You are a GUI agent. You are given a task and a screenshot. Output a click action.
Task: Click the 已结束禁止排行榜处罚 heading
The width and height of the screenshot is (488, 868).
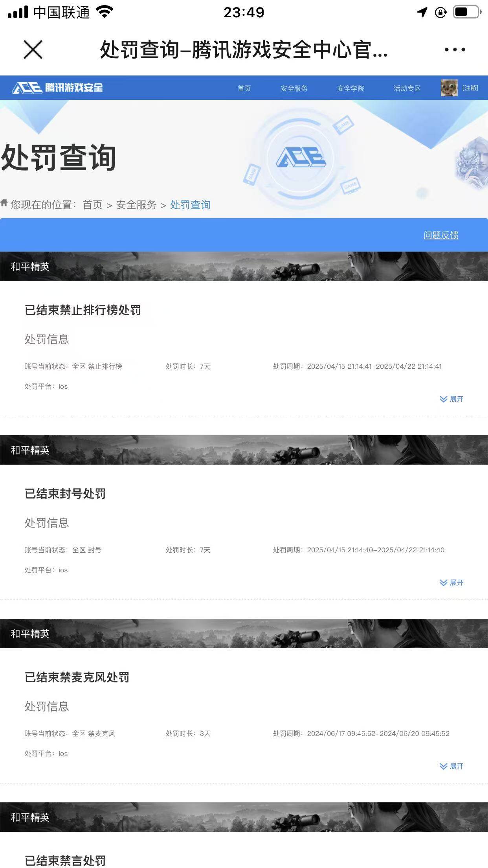click(83, 310)
